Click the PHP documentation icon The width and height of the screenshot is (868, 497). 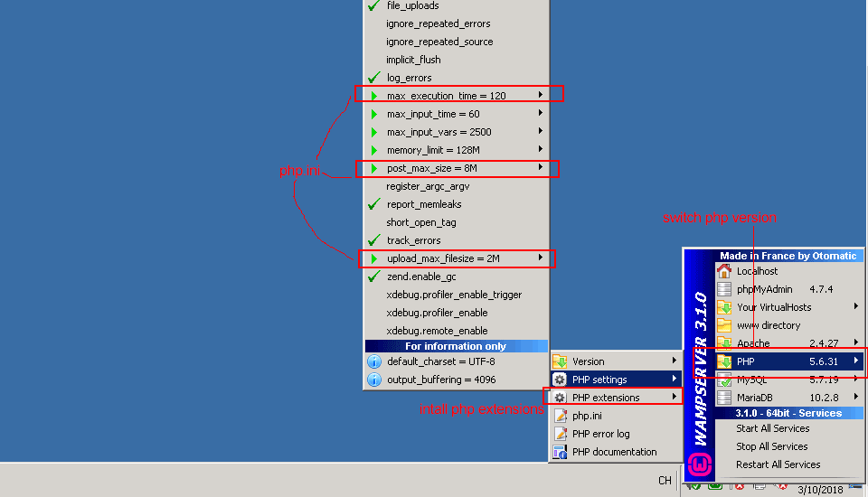[x=560, y=452]
